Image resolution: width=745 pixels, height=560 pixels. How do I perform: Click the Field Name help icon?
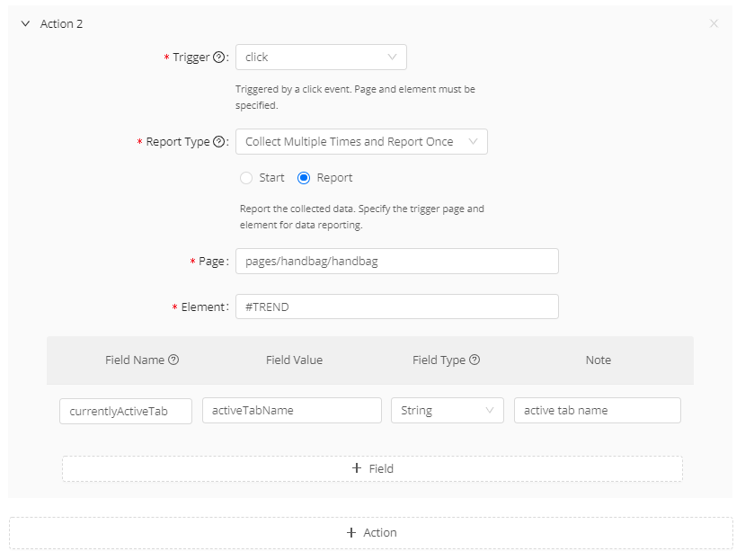pyautogui.click(x=173, y=360)
